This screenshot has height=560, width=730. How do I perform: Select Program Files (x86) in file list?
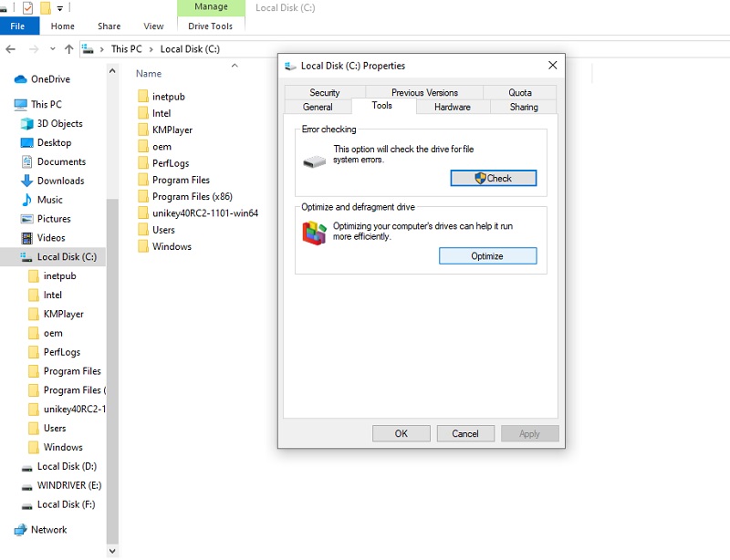(193, 196)
